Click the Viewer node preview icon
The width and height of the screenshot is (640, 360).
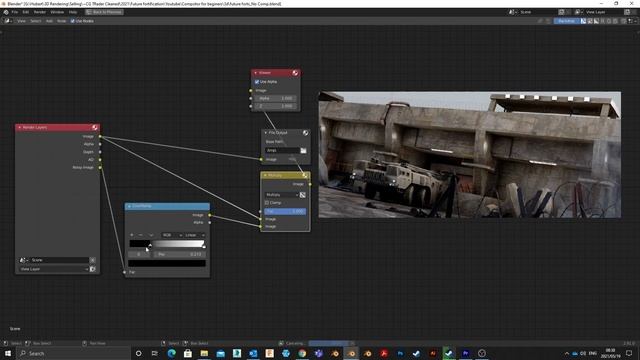coord(295,73)
